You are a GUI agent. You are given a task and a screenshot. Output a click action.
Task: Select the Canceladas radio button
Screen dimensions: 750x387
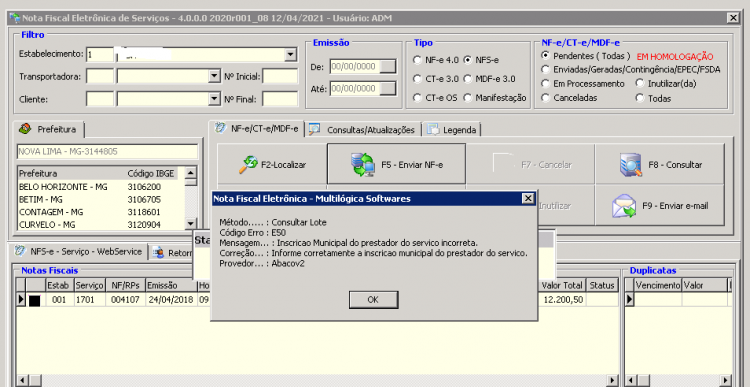coord(545,98)
